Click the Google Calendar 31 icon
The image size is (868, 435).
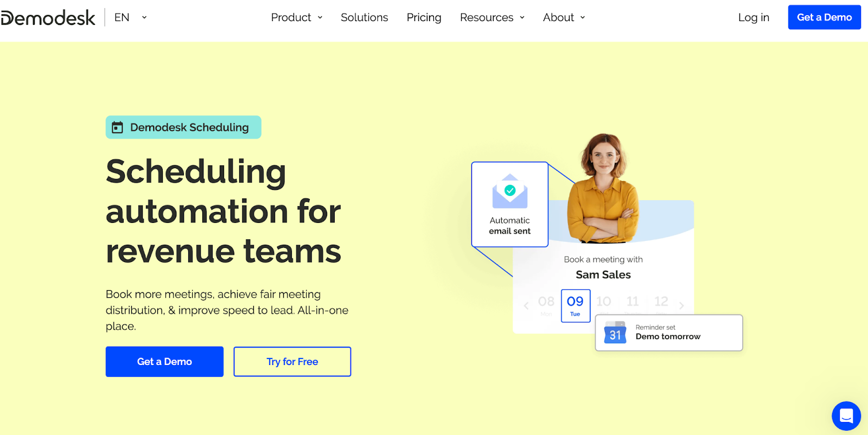[615, 332]
